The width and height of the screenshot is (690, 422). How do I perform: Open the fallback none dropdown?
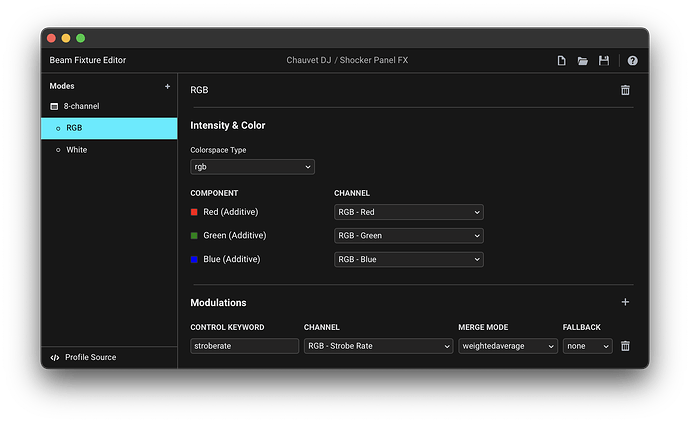point(587,346)
